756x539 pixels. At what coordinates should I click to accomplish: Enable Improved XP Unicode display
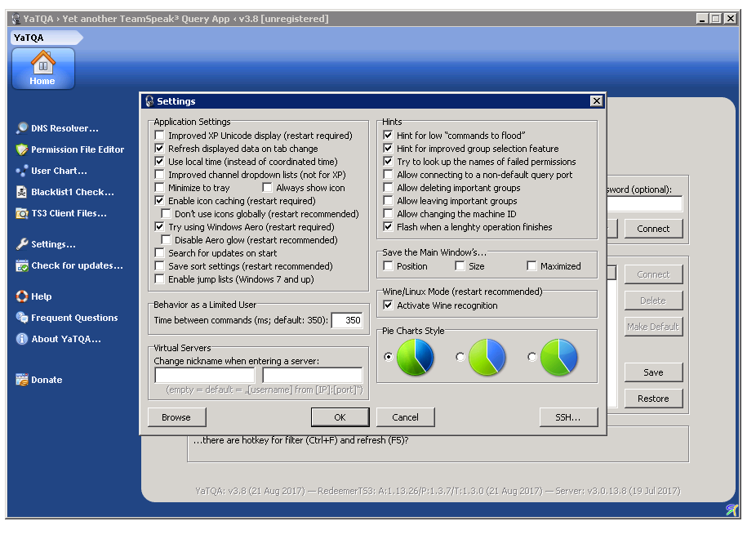[x=159, y=136]
